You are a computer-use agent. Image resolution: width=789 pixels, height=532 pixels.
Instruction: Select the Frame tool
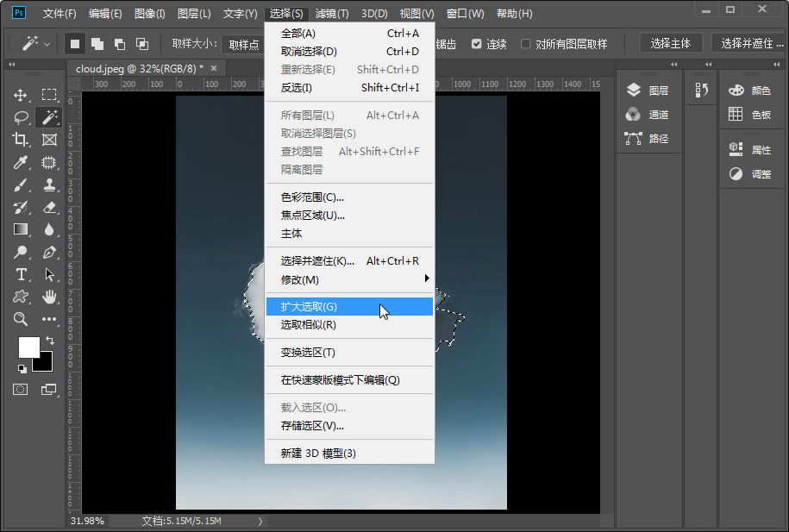[x=49, y=140]
